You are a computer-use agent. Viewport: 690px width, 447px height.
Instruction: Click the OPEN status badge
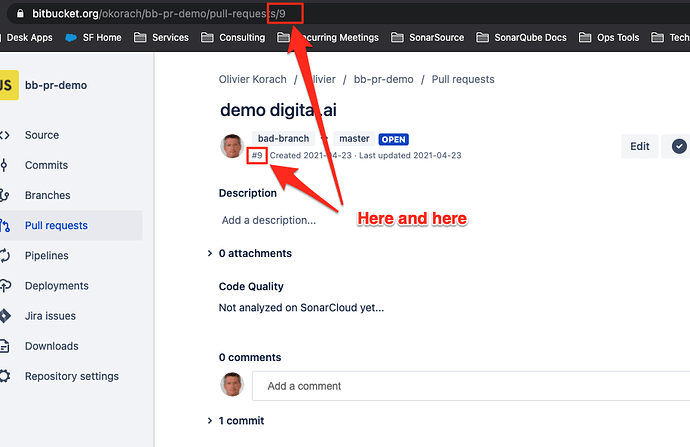coord(393,139)
